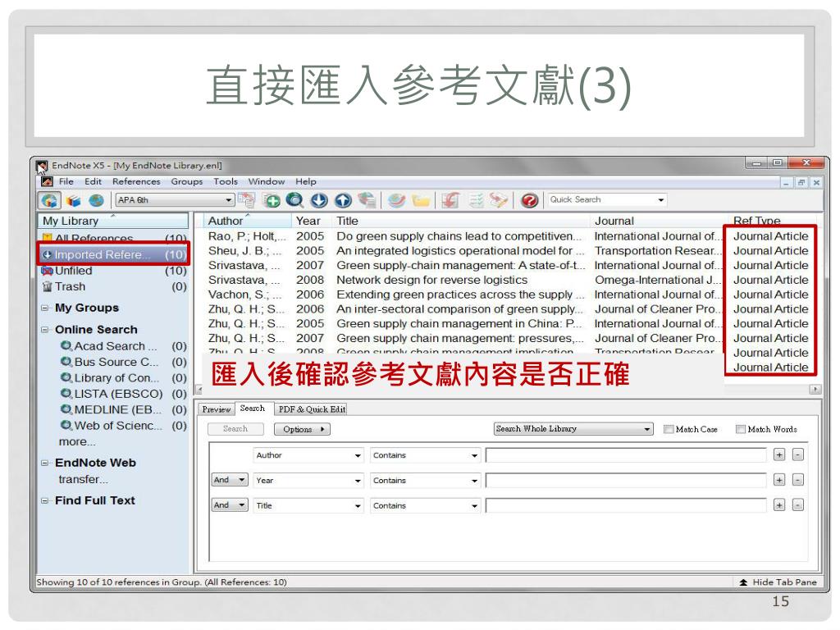Add a search row after Author row

(779, 454)
